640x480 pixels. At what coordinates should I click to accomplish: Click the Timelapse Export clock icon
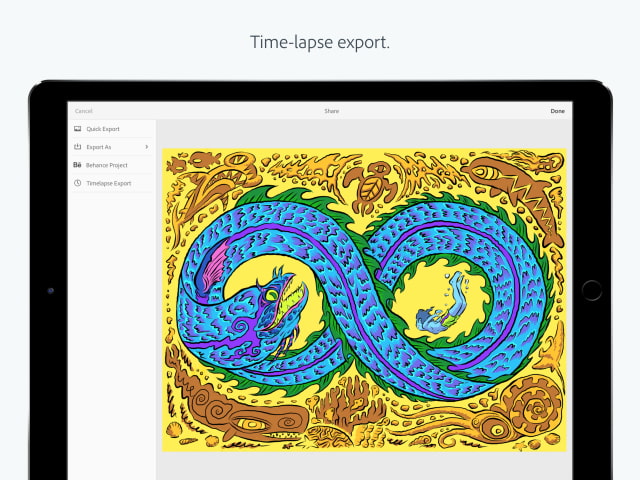coord(77,183)
